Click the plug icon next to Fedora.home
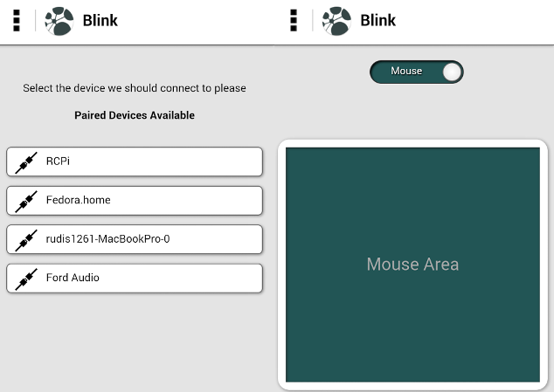Screen dimensions: 554x392 point(26,202)
